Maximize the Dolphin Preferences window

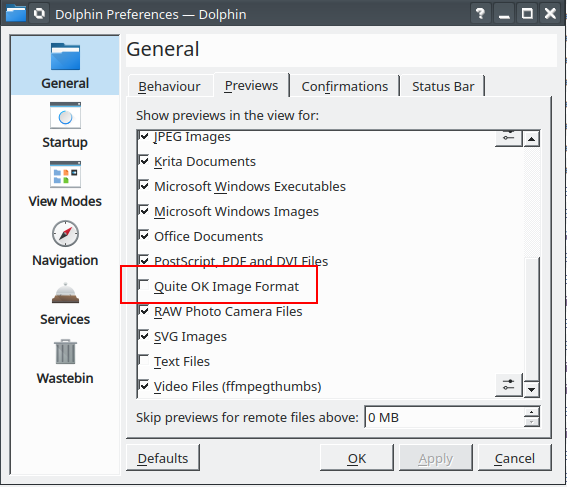[527, 14]
